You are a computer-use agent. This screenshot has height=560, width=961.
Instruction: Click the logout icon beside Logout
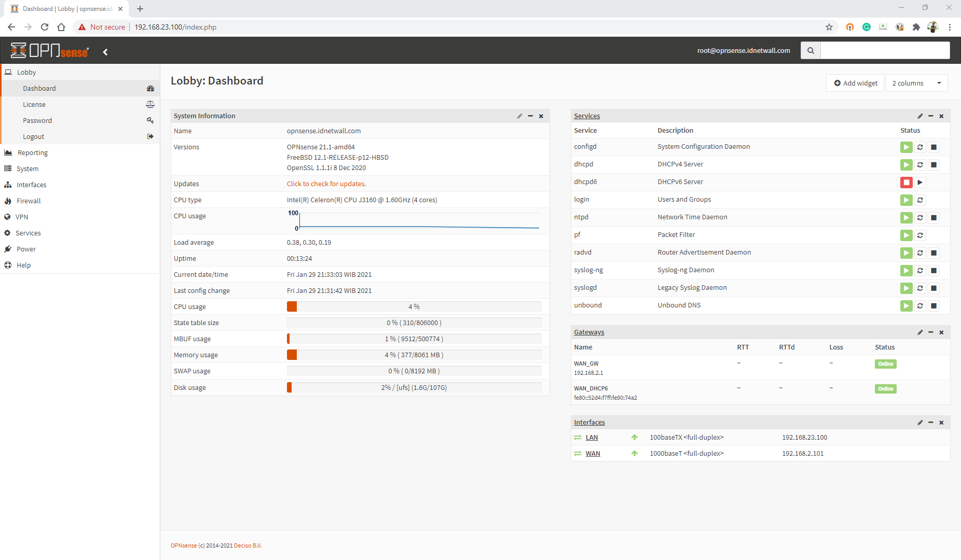pyautogui.click(x=150, y=136)
